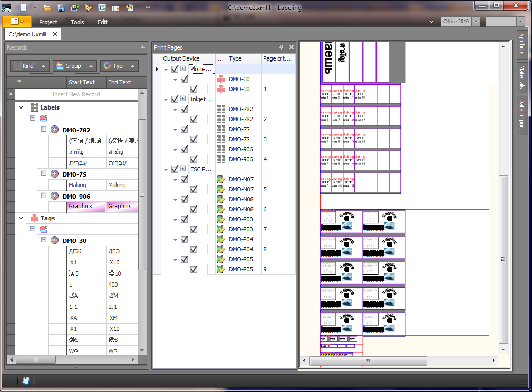
Task: Select the Graphics end text cell
Action: click(x=122, y=206)
